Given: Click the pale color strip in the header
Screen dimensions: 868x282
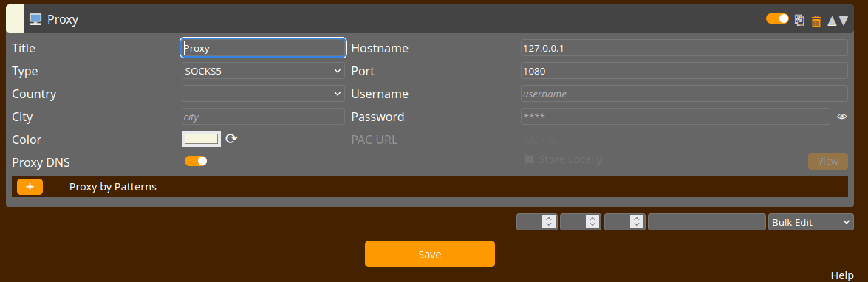Looking at the screenshot, I should pyautogui.click(x=15, y=19).
